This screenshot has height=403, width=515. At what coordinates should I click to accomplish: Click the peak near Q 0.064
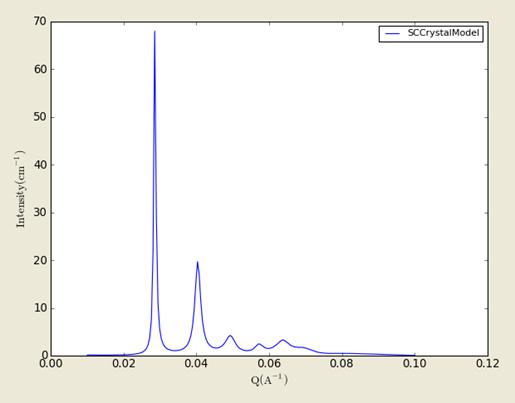pos(283,340)
